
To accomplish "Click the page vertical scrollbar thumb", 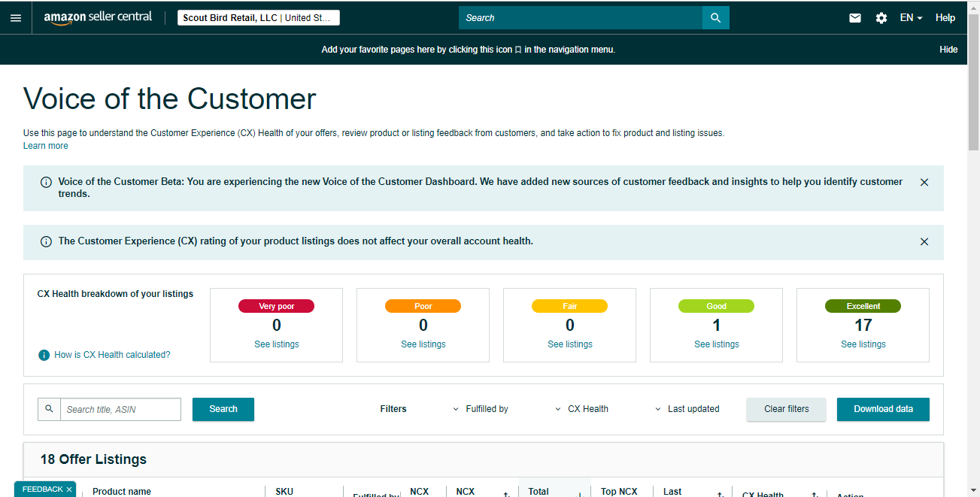I will coord(974,81).
